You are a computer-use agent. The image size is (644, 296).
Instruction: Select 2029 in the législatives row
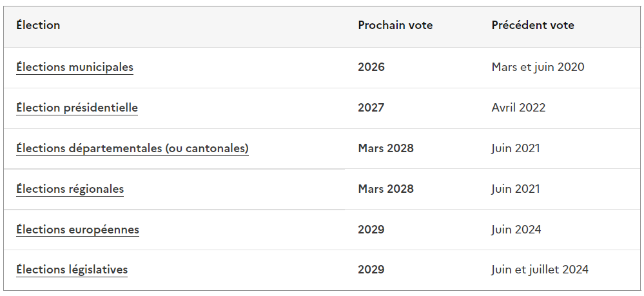(x=371, y=270)
